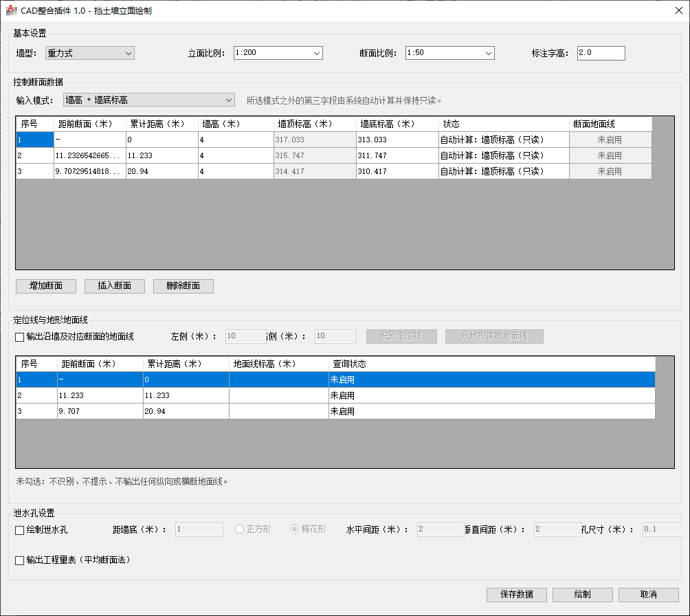This screenshot has height=616, width=690.
Task: Click the 310.417 墙底标高 cell
Action: coord(397,171)
